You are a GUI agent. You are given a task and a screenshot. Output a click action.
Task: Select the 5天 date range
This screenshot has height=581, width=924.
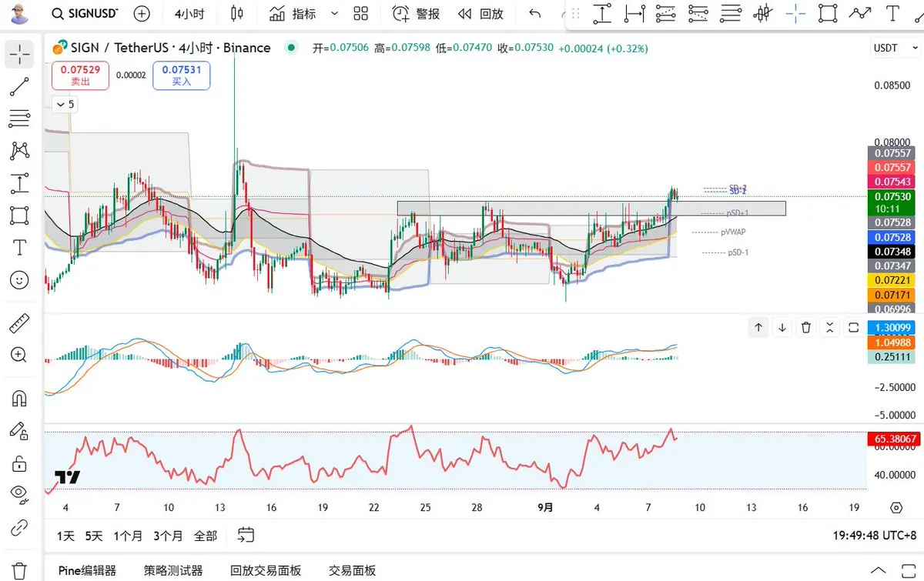93,536
